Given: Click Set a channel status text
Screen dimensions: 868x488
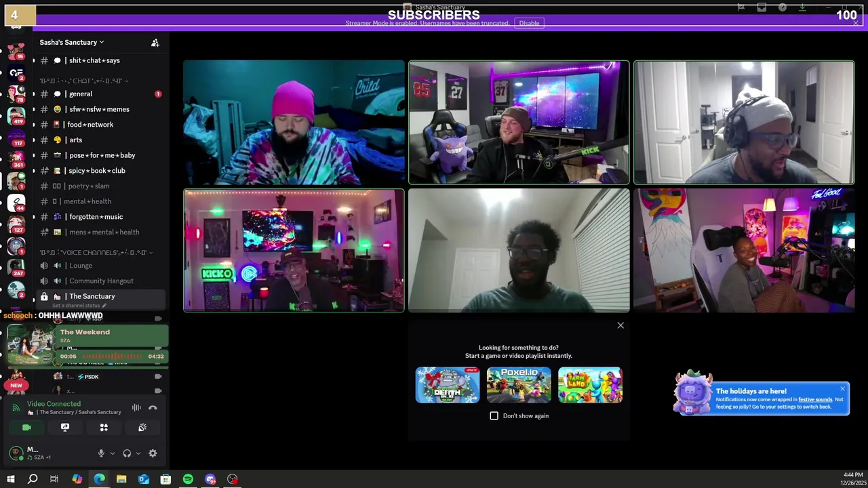Looking at the screenshot, I should point(79,306).
